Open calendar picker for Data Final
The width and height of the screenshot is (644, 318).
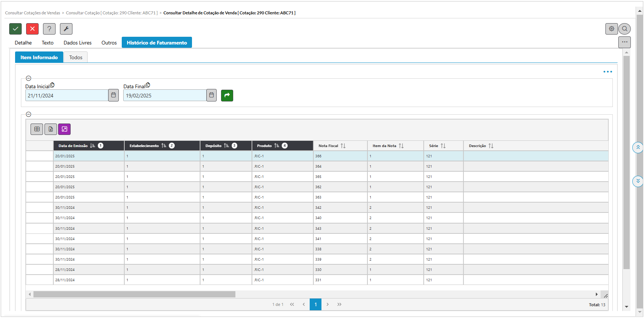pyautogui.click(x=211, y=95)
